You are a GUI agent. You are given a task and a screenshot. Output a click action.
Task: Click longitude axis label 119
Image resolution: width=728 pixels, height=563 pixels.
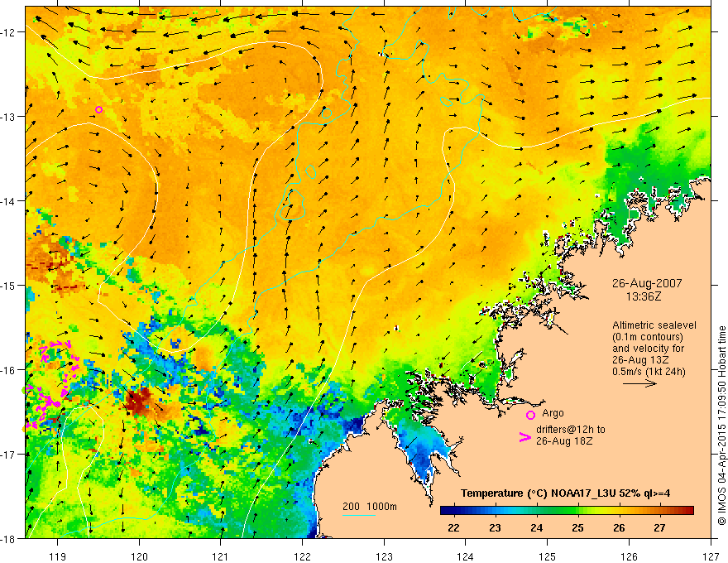pos(58,556)
